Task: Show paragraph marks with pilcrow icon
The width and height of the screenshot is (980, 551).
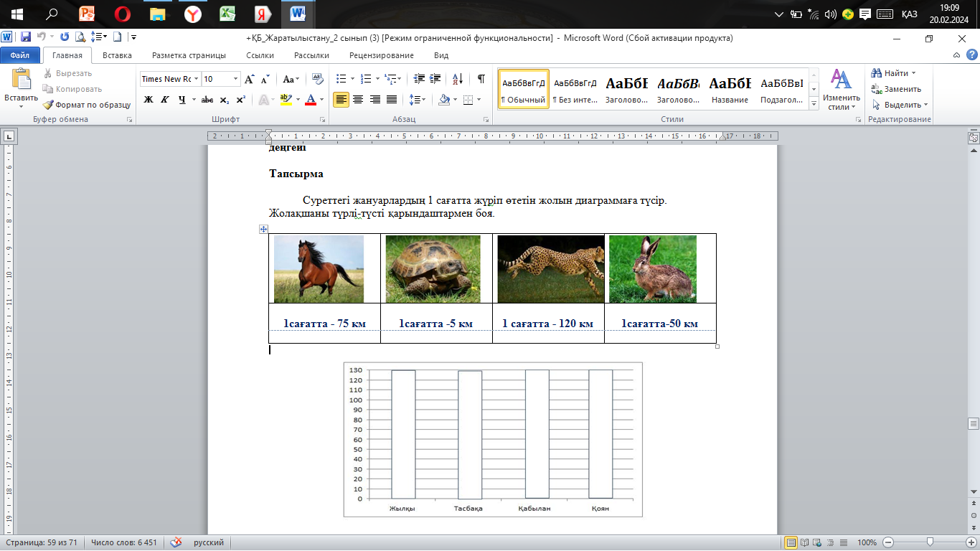Action: coord(481,79)
